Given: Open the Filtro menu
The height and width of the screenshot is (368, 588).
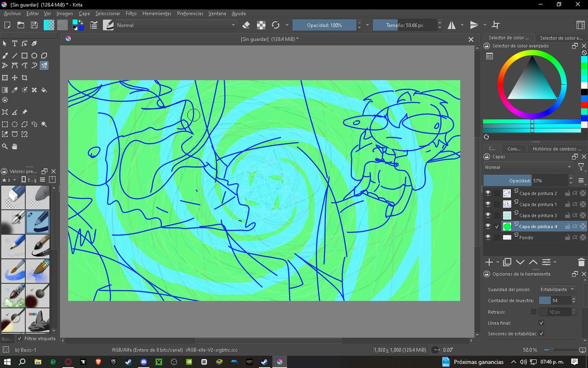Looking at the screenshot, I should (131, 13).
